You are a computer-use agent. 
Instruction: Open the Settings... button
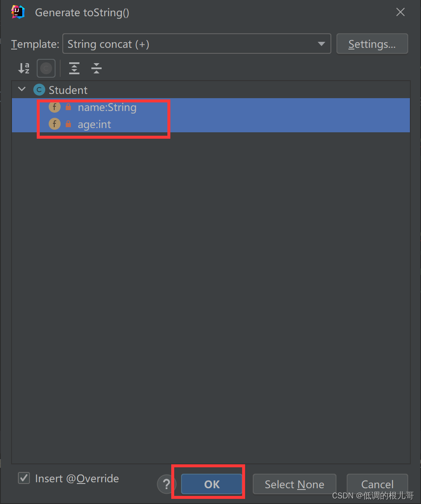(x=372, y=44)
